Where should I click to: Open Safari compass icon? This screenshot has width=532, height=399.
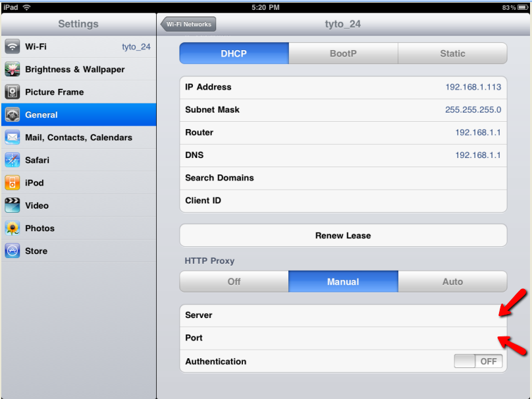[x=13, y=160]
